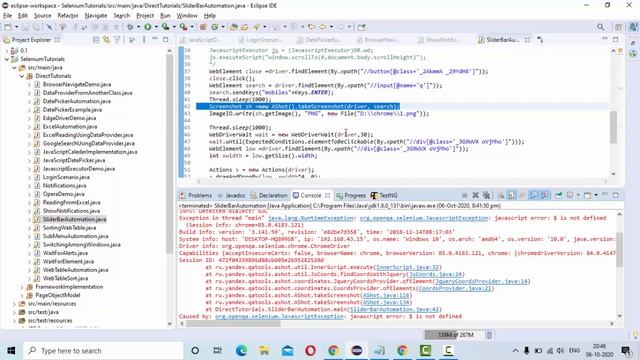Click Collapse All in Project Explorer

pyautogui.click(x=96, y=40)
